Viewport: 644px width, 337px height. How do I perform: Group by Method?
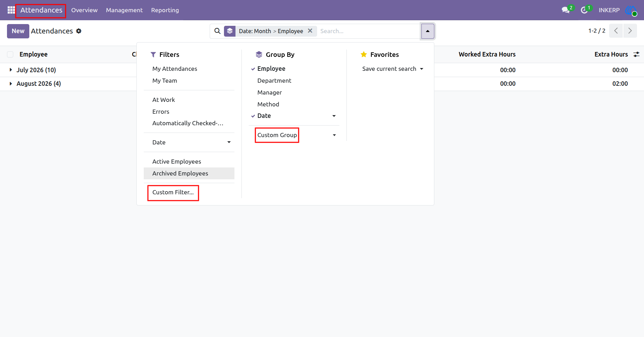(294, 104)
